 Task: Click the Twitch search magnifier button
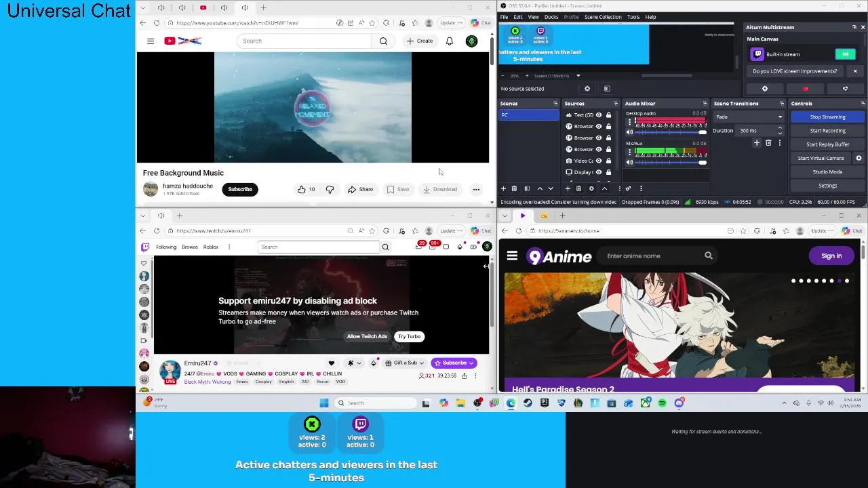(x=385, y=247)
